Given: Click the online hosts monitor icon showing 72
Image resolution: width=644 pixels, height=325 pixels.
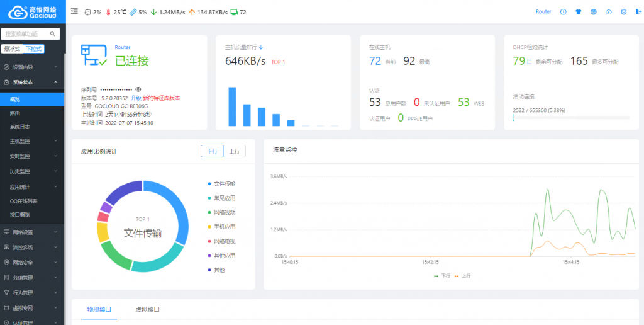Looking at the screenshot, I should (235, 12).
